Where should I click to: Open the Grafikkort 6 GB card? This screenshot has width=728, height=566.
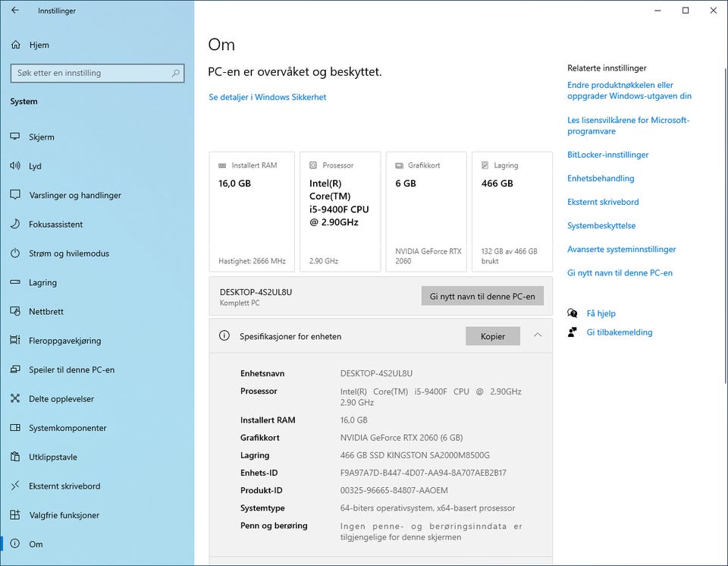click(x=426, y=212)
